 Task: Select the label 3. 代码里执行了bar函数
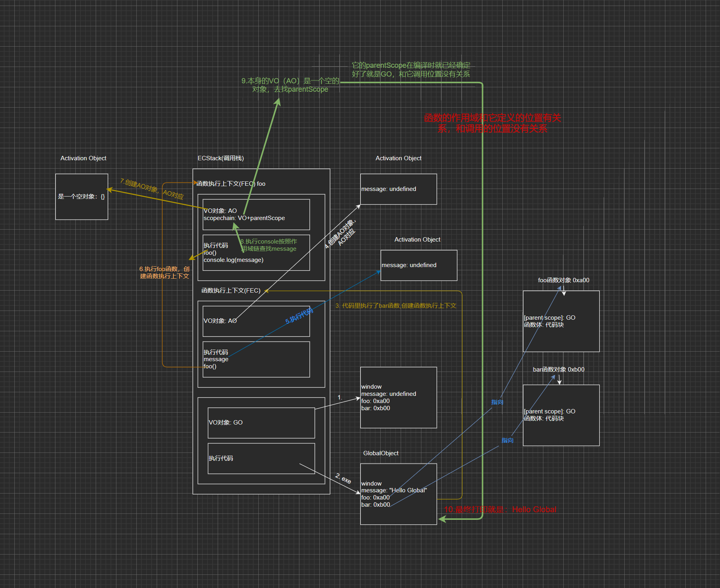395,306
